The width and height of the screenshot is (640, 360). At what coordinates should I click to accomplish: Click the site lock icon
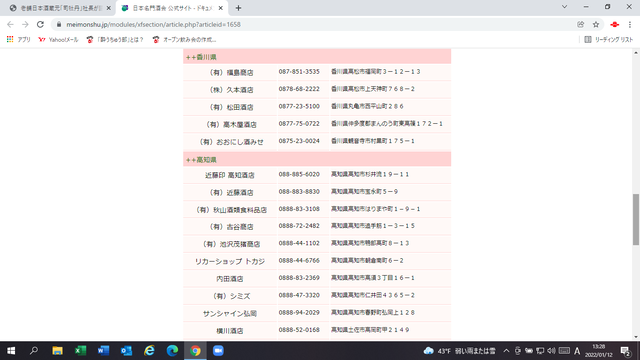coord(59,24)
